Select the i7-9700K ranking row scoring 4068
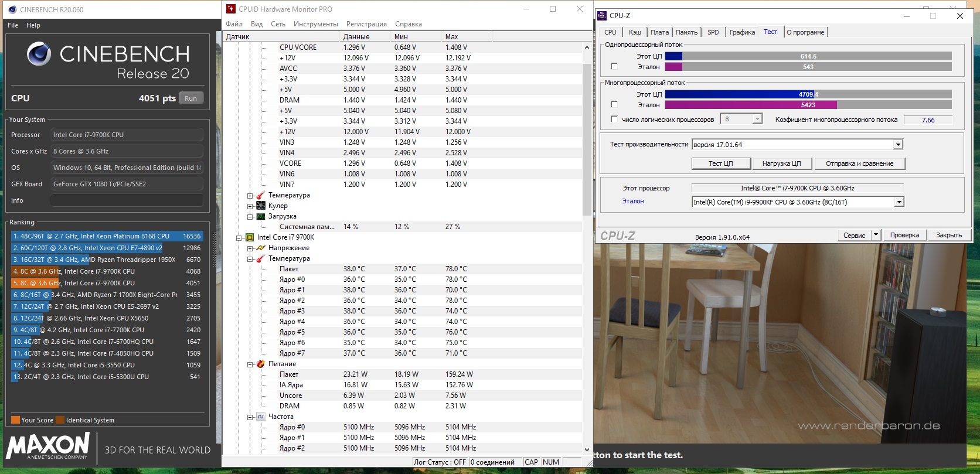The height and width of the screenshot is (474, 980). pos(107,271)
